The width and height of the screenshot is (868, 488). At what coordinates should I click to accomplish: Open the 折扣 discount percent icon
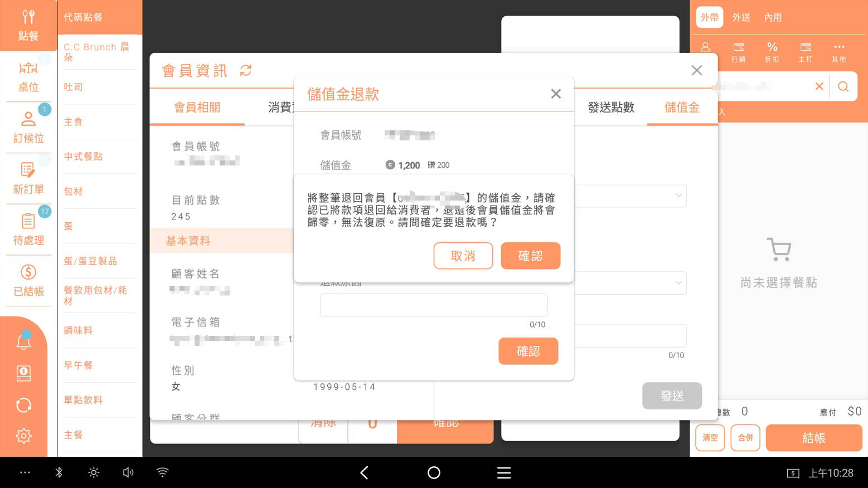772,51
